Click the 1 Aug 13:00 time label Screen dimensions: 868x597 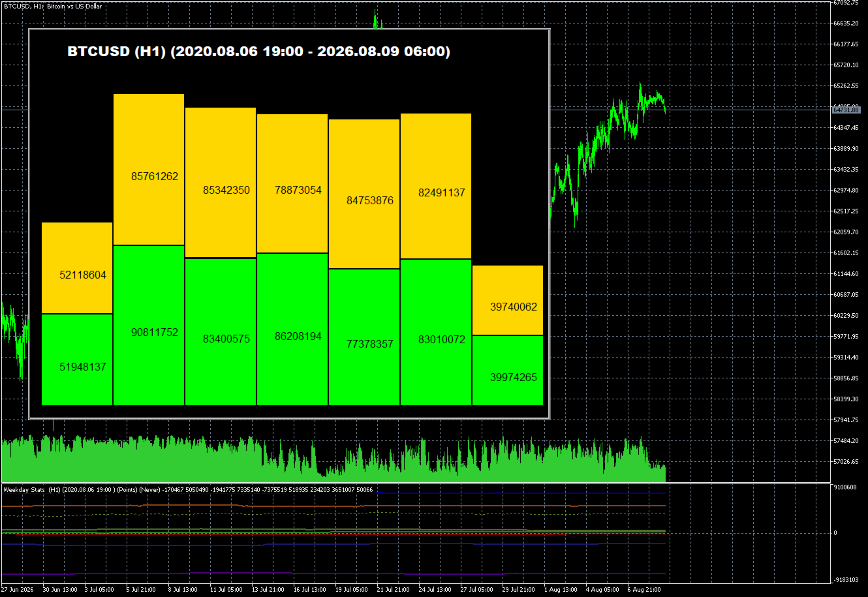[561, 590]
